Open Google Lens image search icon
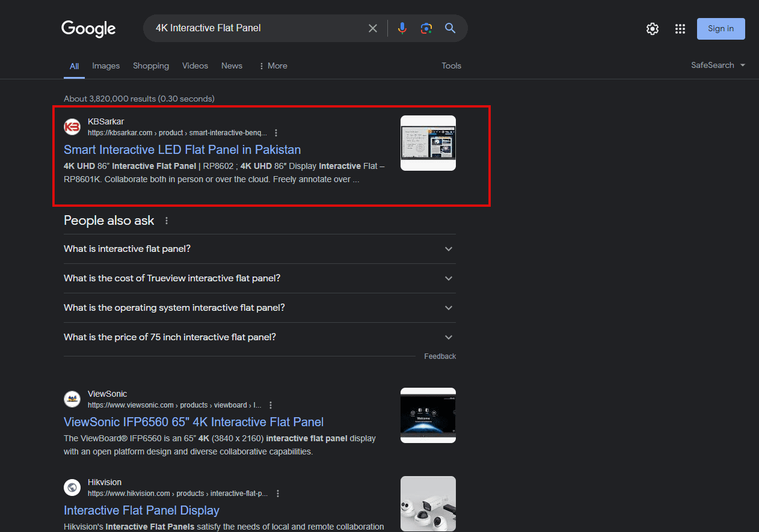Image resolution: width=759 pixels, height=532 pixels. (426, 28)
